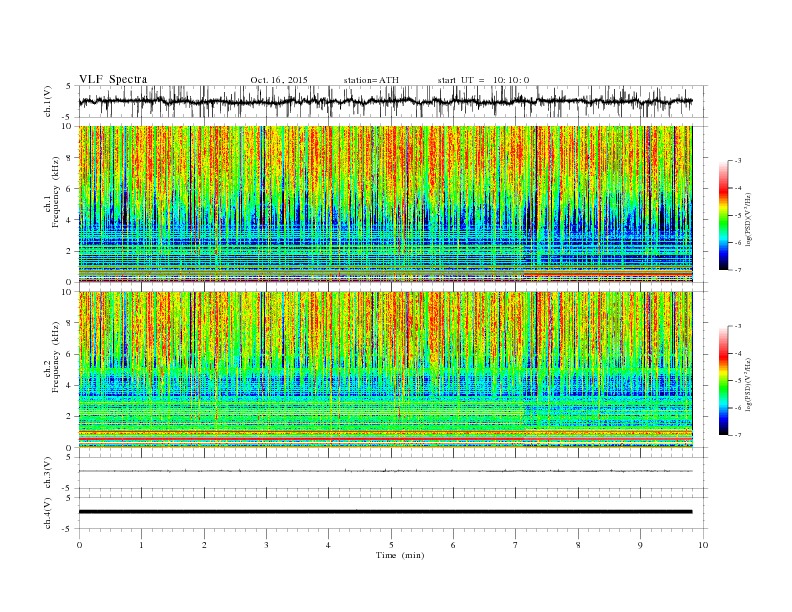Click the time axis tick label "1"
Viewport: 792px width, 612px height.
point(141,545)
